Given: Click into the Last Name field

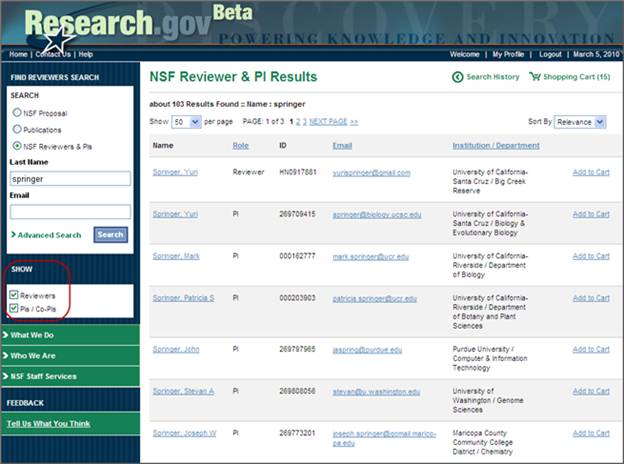Looking at the screenshot, I should tap(70, 179).
